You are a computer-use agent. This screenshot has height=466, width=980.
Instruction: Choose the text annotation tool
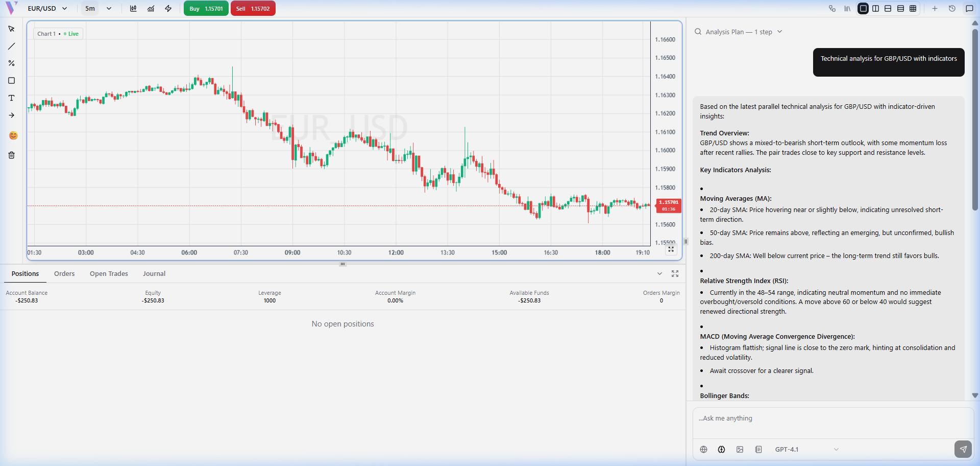click(x=11, y=98)
